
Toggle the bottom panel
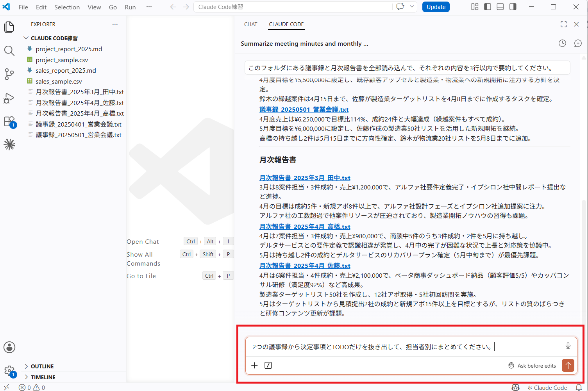500,7
